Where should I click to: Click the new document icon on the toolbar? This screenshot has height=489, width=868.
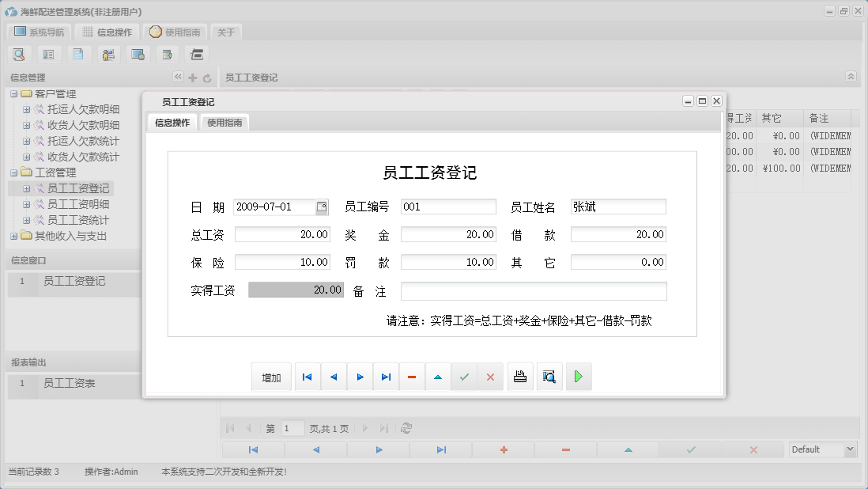pyautogui.click(x=77, y=54)
